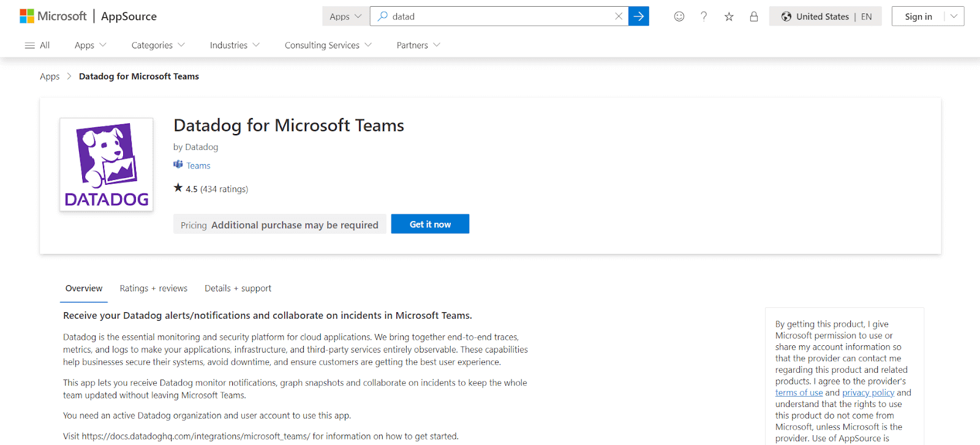Click the magnifier icon in search box
The image size is (980, 445).
pyautogui.click(x=382, y=17)
